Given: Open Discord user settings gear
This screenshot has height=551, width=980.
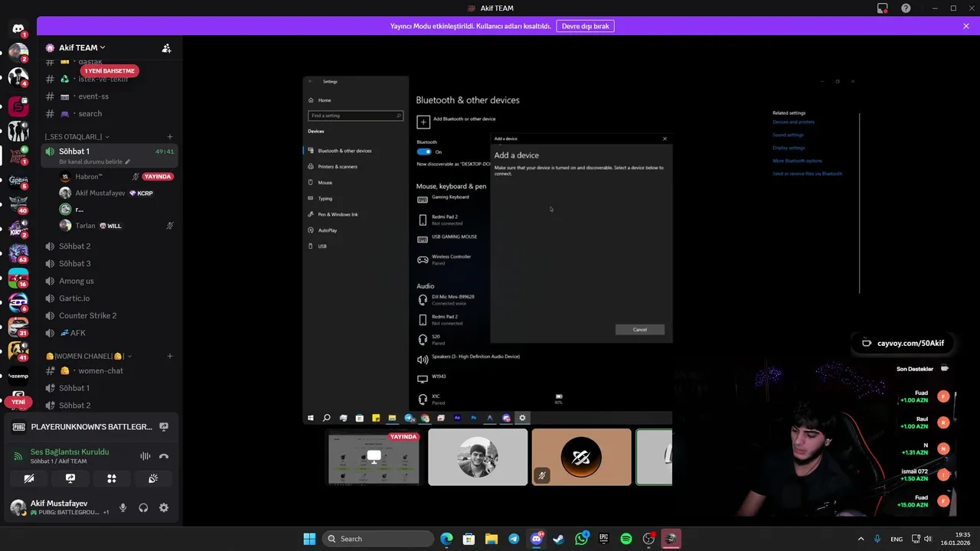Looking at the screenshot, I should click(163, 507).
